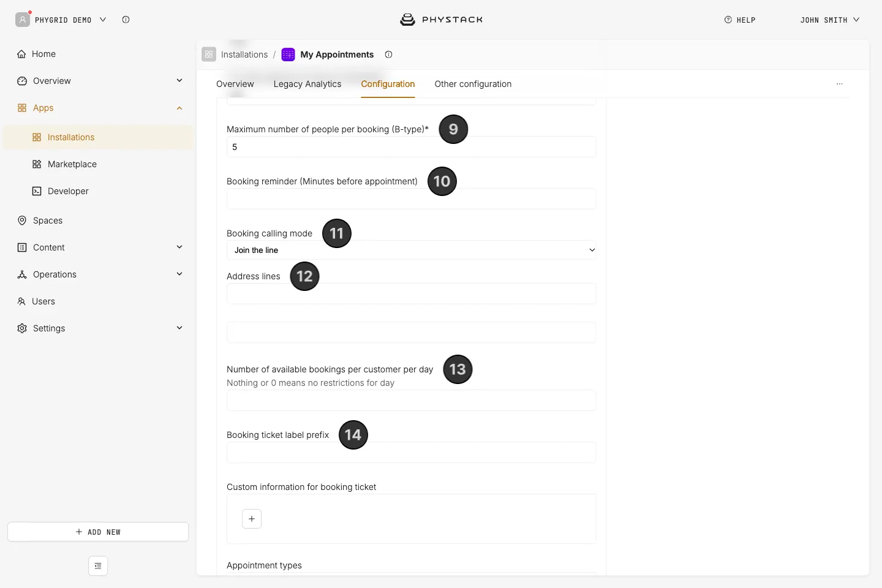
Task: Click the first Address lines field
Action: tap(411, 294)
